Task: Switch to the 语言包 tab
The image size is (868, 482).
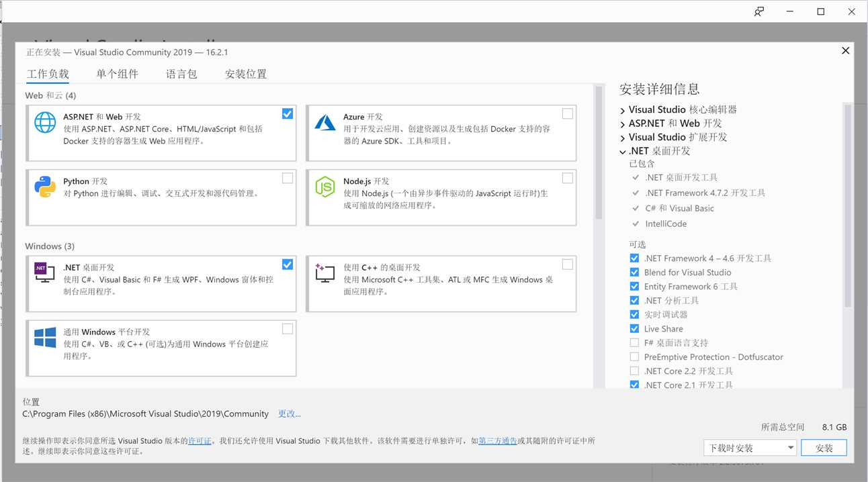Action: 181,74
